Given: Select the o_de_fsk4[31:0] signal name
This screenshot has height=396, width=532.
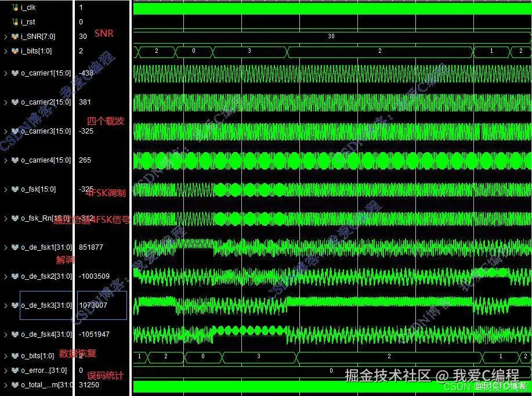Looking at the screenshot, I should click(46, 334).
